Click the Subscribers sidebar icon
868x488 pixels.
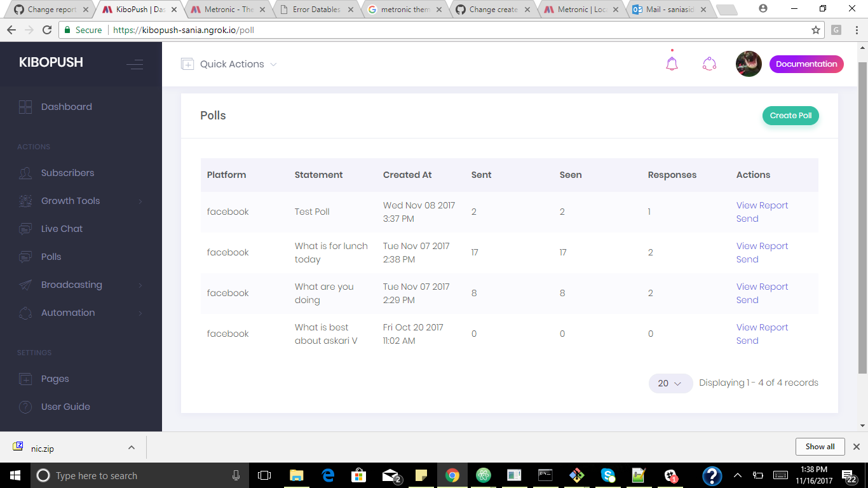25,173
